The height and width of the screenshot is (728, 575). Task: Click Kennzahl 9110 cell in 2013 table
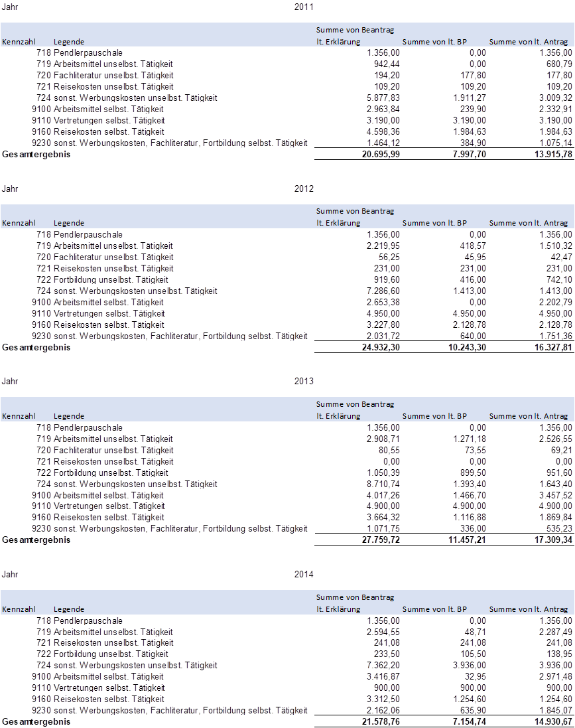pos(41,506)
